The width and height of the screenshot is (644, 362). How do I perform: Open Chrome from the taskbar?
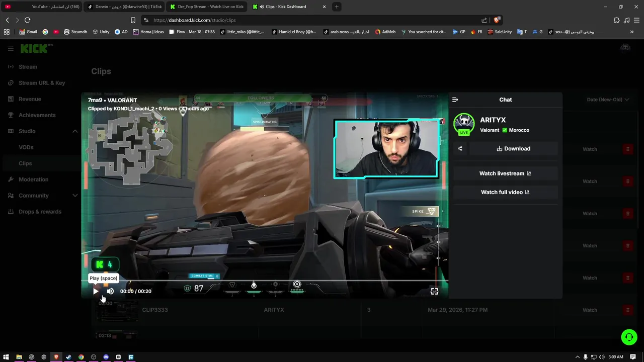click(81, 357)
